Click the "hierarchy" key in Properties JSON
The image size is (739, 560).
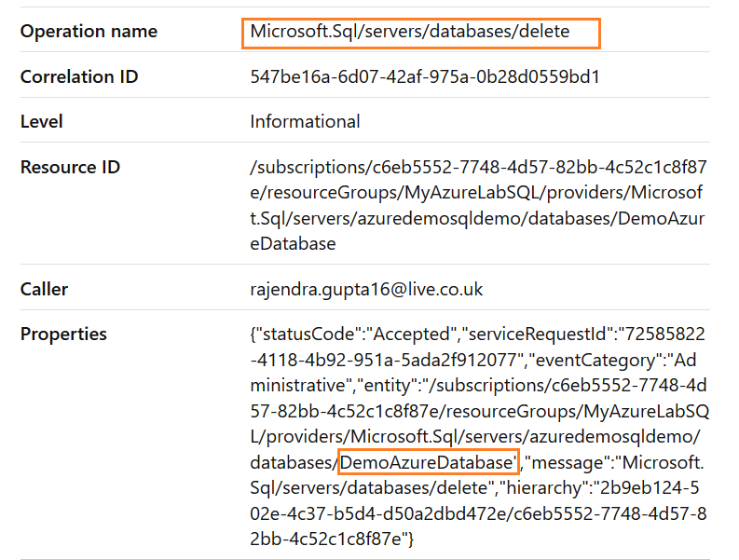click(x=541, y=485)
